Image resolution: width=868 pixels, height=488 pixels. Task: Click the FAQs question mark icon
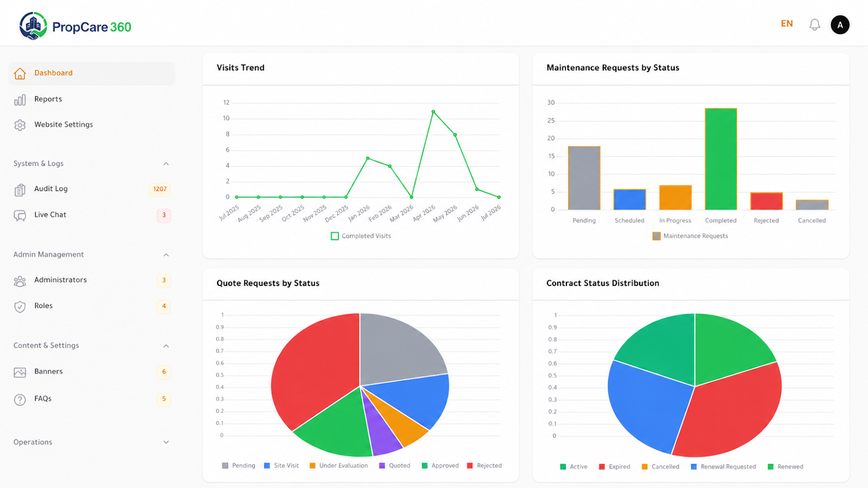point(20,400)
